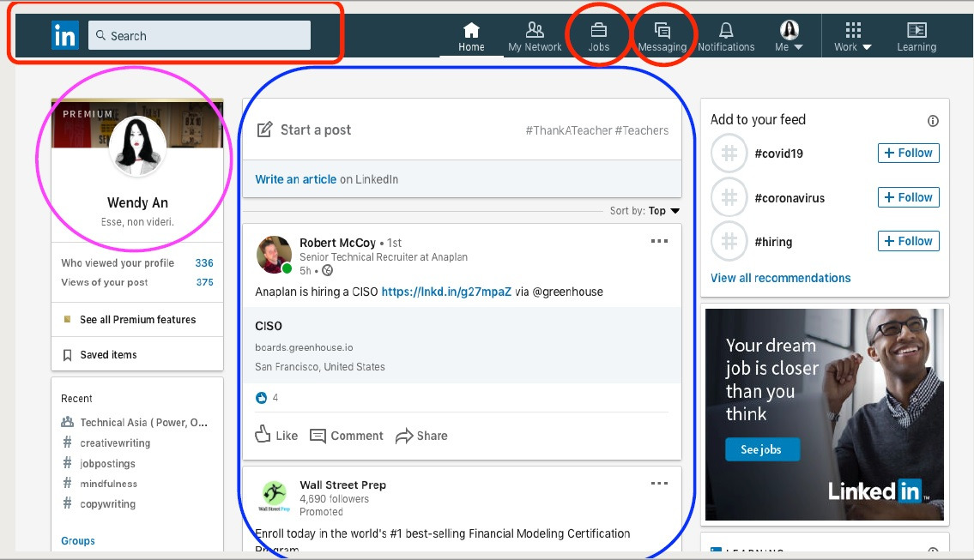This screenshot has height=560, width=974.
Task: Follow the #covid19 hashtag
Action: [908, 153]
